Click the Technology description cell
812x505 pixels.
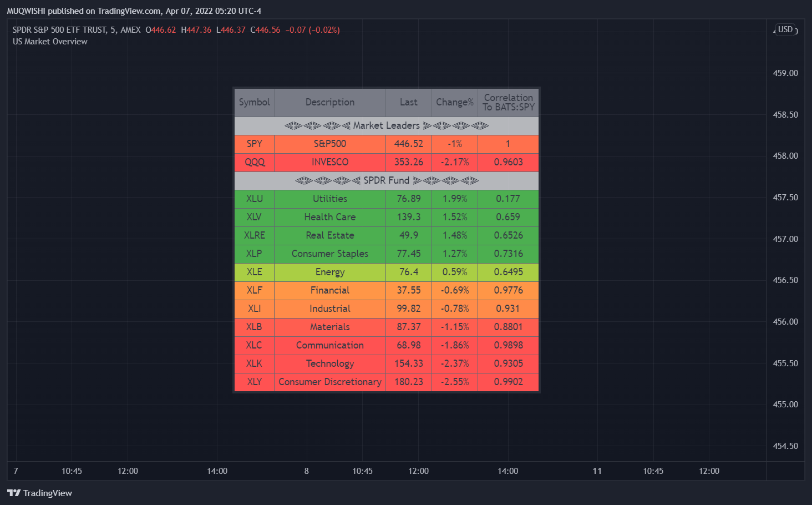(330, 363)
